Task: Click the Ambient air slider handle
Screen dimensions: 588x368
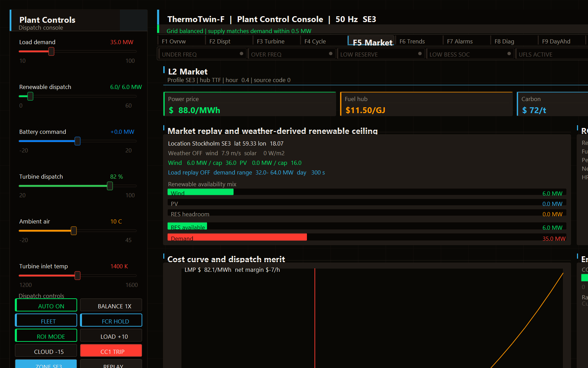Action: pyautogui.click(x=74, y=231)
